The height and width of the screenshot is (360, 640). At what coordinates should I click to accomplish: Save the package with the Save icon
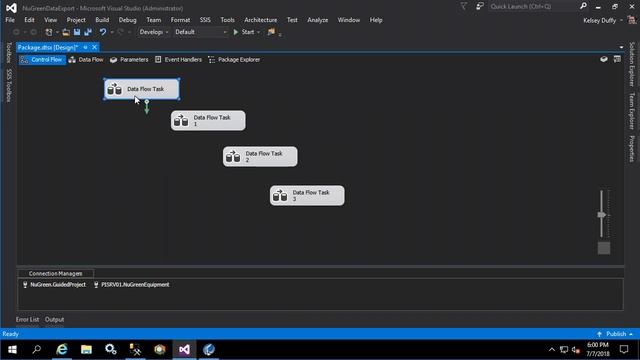(x=77, y=32)
